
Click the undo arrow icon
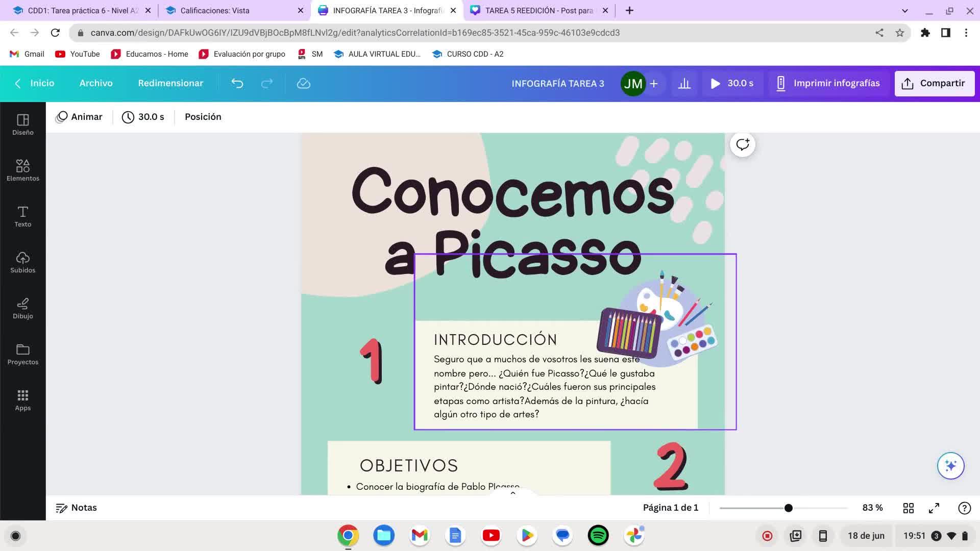pyautogui.click(x=237, y=83)
